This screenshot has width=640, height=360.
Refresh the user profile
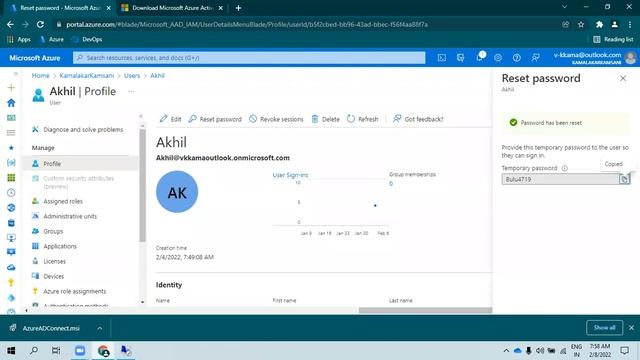pos(362,119)
